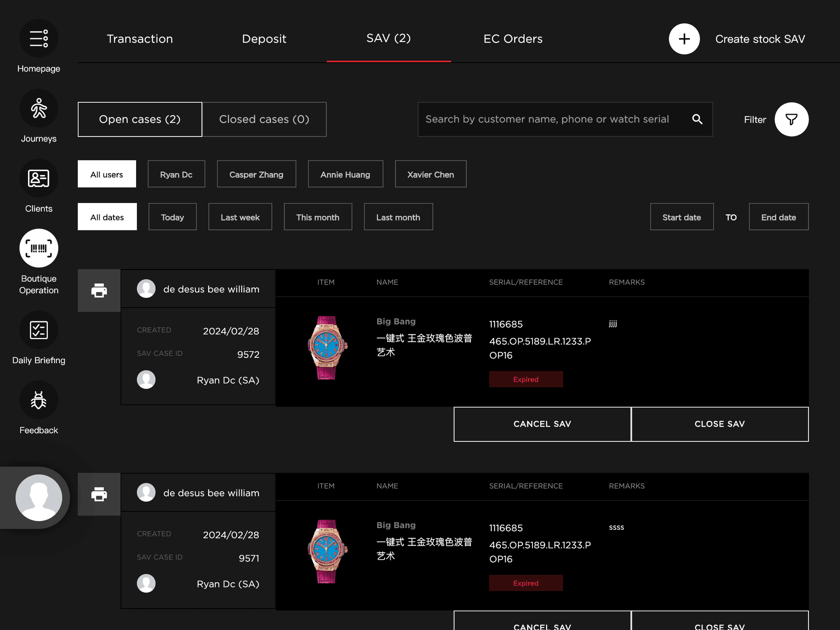Image resolution: width=840 pixels, height=630 pixels.
Task: Click the Feedback bug icon
Action: pos(38,400)
